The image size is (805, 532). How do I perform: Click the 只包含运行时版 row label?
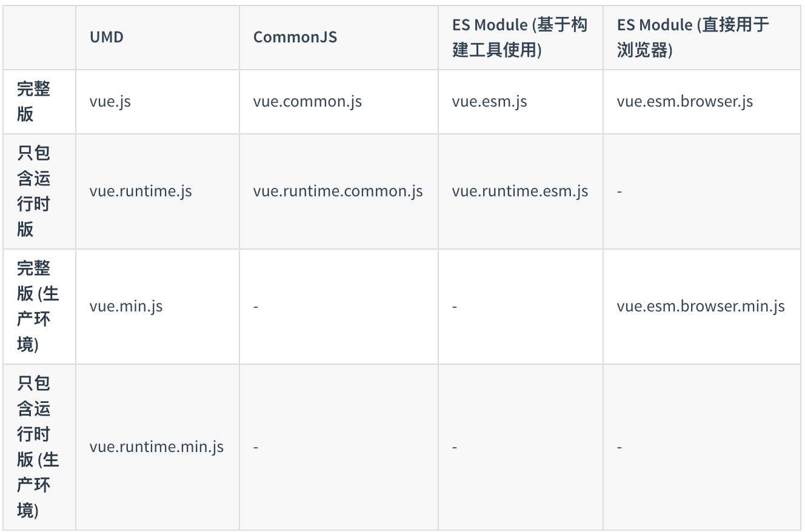tap(33, 191)
